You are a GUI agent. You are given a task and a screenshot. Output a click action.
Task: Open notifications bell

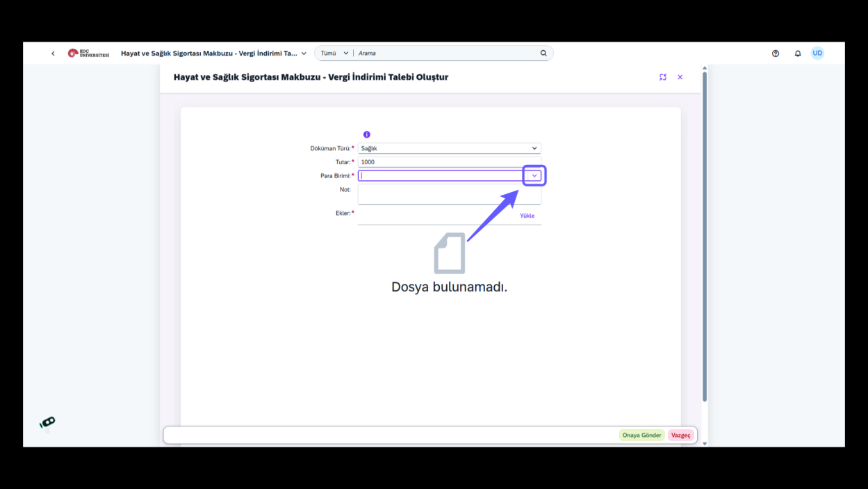click(x=798, y=54)
